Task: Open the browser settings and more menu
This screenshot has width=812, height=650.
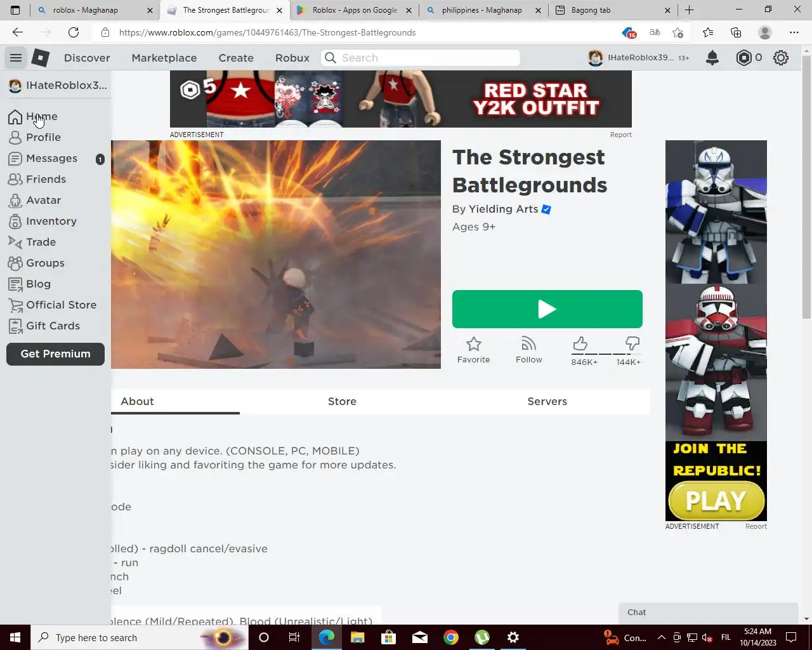Action: (x=794, y=32)
